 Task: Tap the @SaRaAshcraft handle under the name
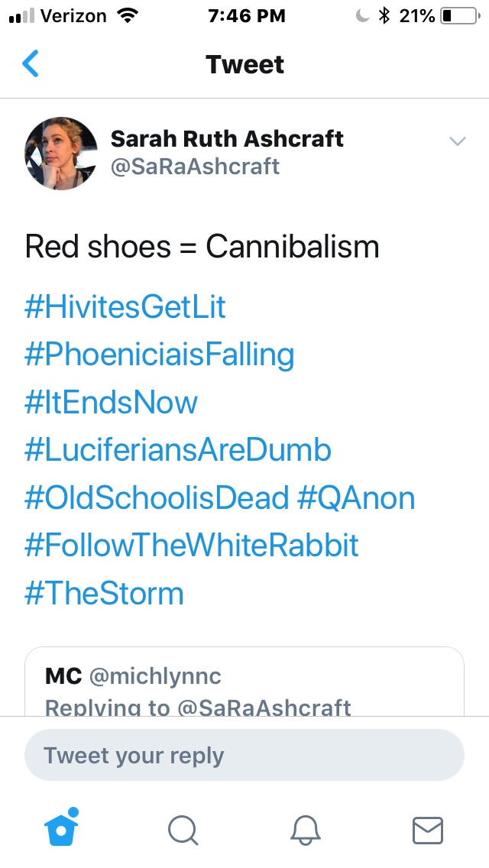(195, 166)
